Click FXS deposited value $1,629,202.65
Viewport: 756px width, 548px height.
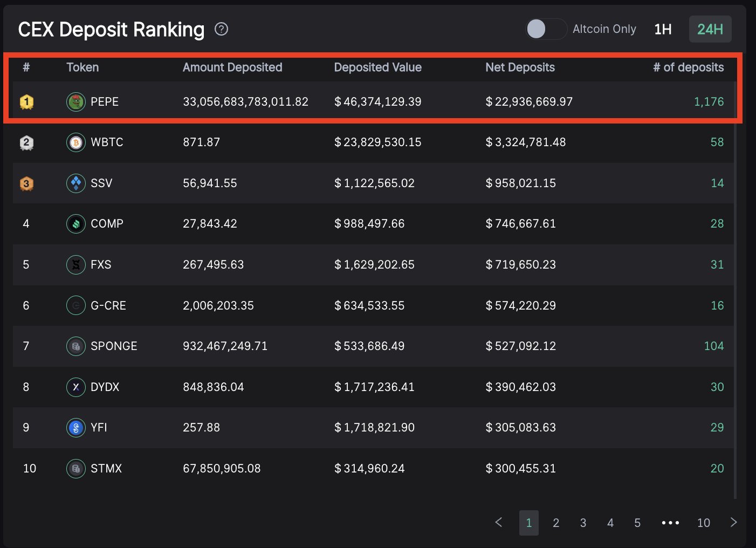click(x=374, y=265)
